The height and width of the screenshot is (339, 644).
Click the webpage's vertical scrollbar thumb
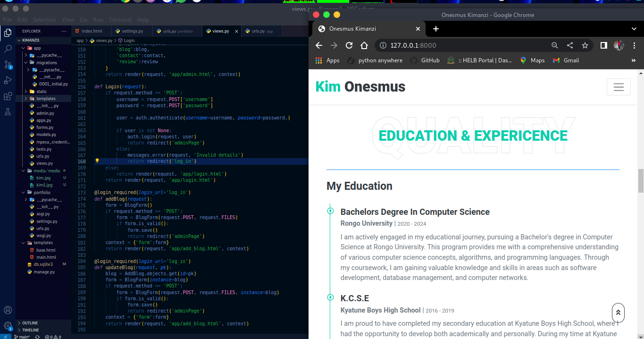pos(640,181)
